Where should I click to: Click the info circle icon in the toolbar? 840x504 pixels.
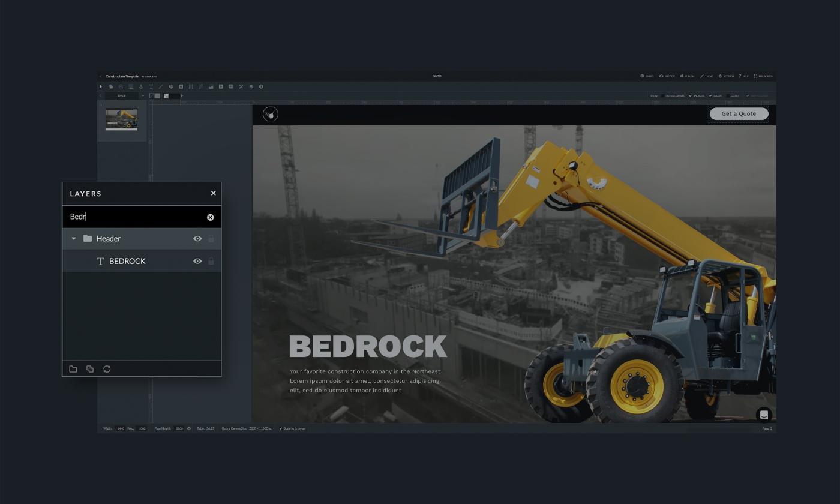[261, 86]
